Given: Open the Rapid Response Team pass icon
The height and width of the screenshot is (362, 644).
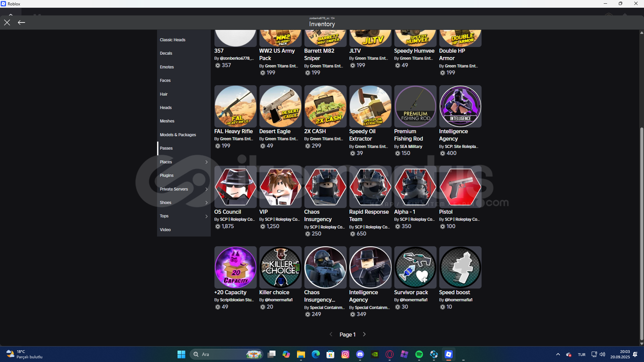Looking at the screenshot, I should pos(370,187).
